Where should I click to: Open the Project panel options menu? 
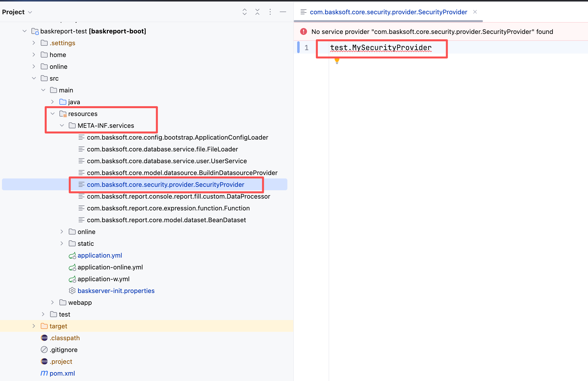(270, 12)
